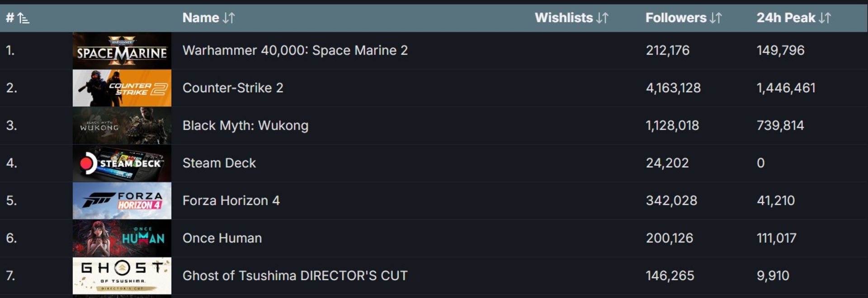This screenshot has width=868, height=298.
Task: Open Warhammer 40,000: Space Marine 2 link
Action: coord(295,50)
